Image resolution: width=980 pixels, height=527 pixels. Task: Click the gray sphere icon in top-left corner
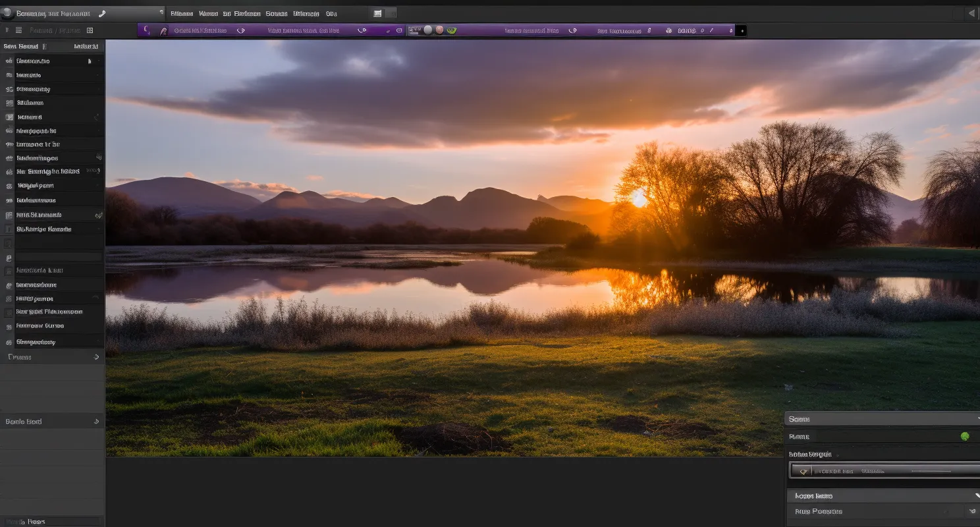(x=7, y=13)
